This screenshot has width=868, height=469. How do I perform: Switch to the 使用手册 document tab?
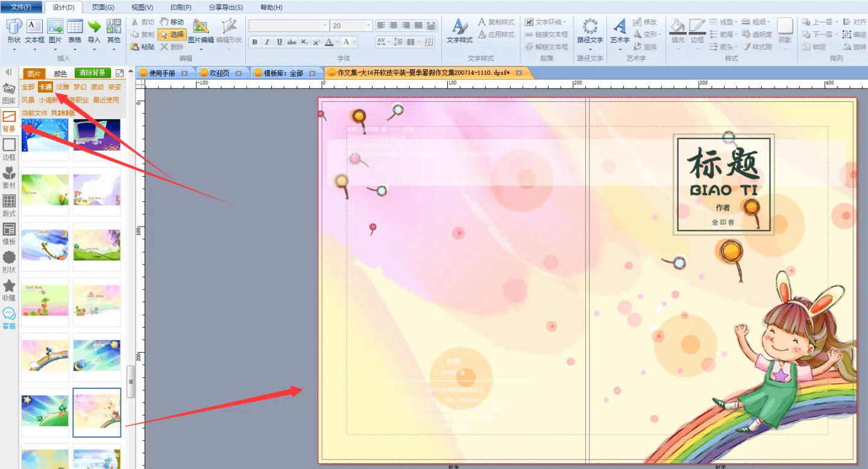(162, 73)
